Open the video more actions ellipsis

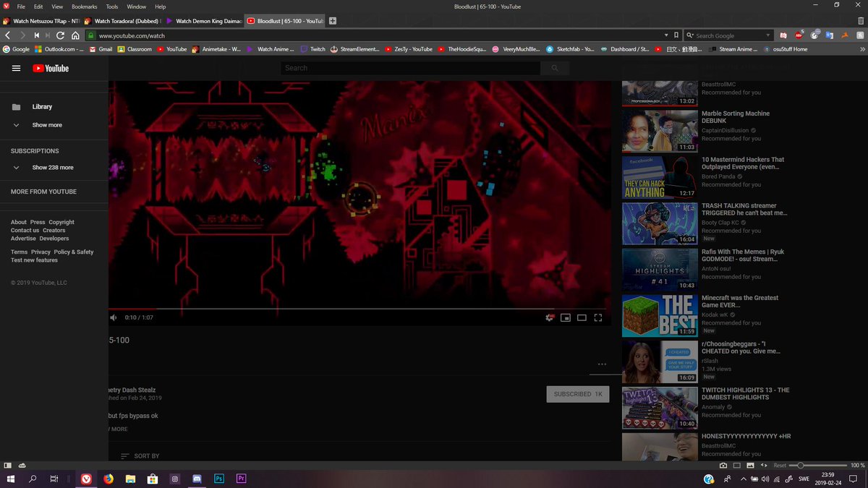pyautogui.click(x=602, y=364)
